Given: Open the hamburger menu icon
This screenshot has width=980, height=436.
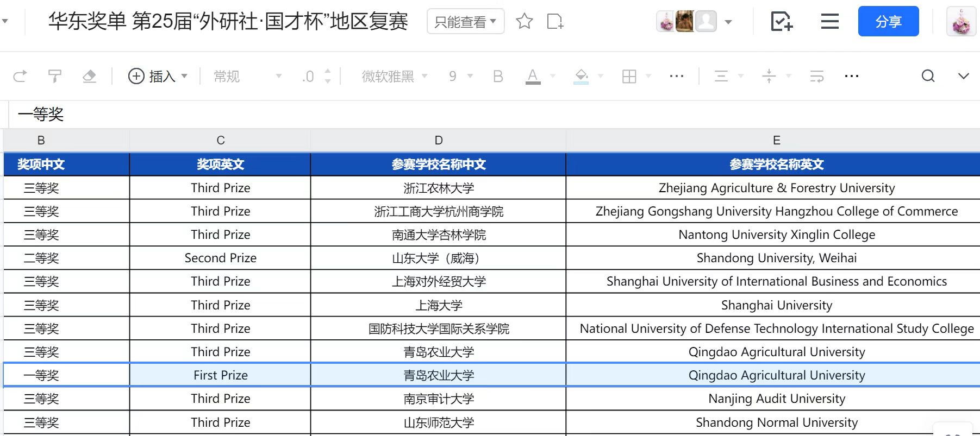Looking at the screenshot, I should tap(829, 22).
